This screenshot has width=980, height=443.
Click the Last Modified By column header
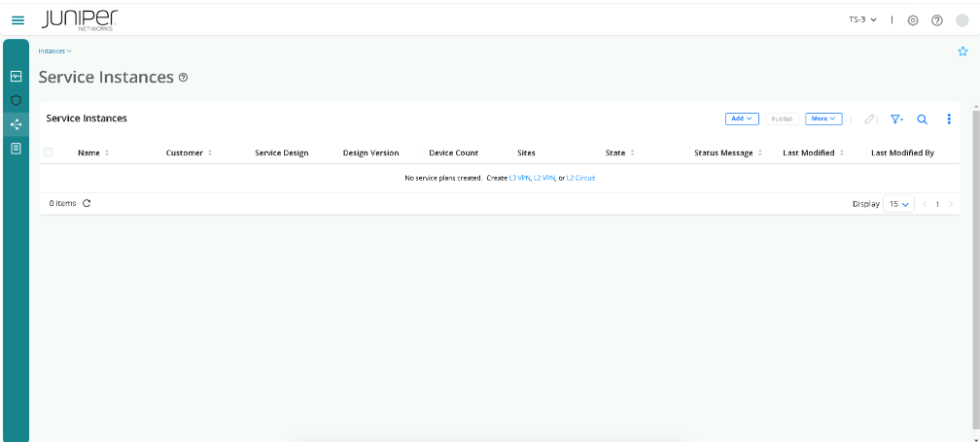tap(902, 153)
